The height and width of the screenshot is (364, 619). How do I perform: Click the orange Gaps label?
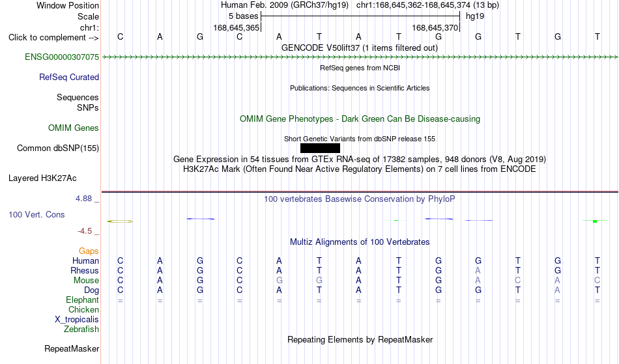coord(89,251)
